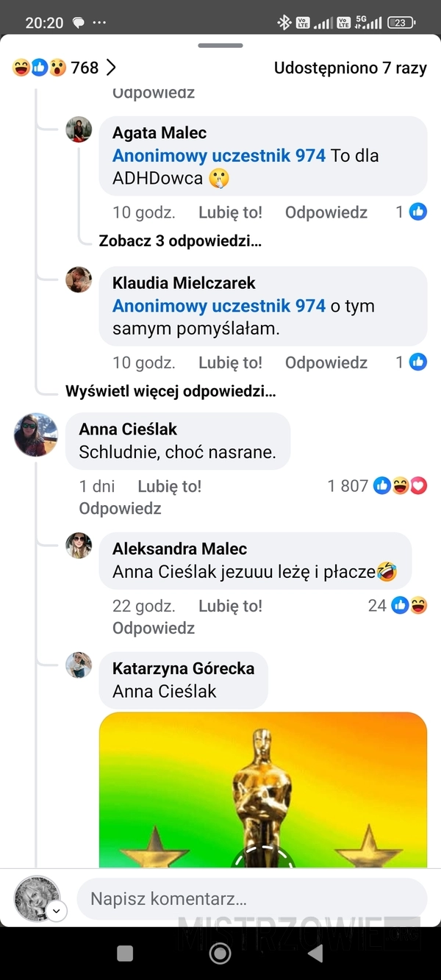Open Agata Malec's profile avatar
This screenshot has height=980, width=441.
pyautogui.click(x=79, y=130)
